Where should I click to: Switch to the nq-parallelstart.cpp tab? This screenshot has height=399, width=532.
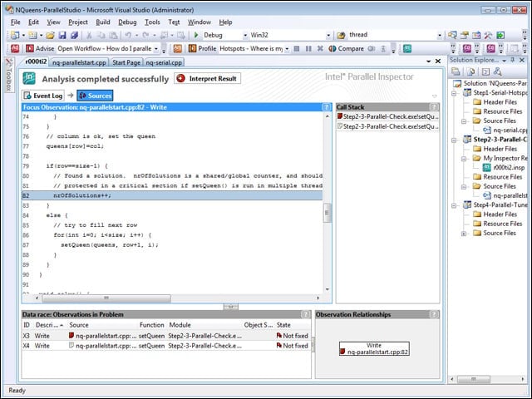[x=79, y=62]
